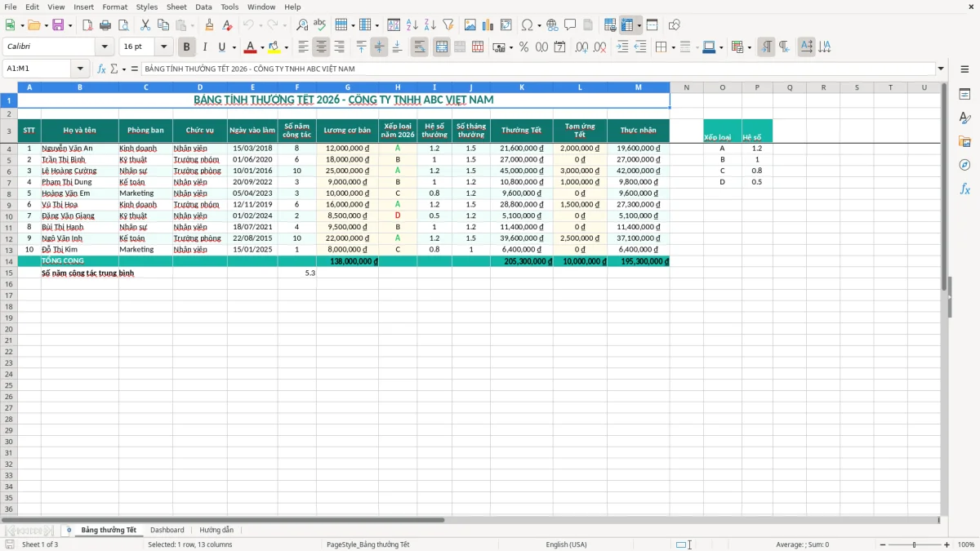Format as percent using the % icon

[x=523, y=47]
